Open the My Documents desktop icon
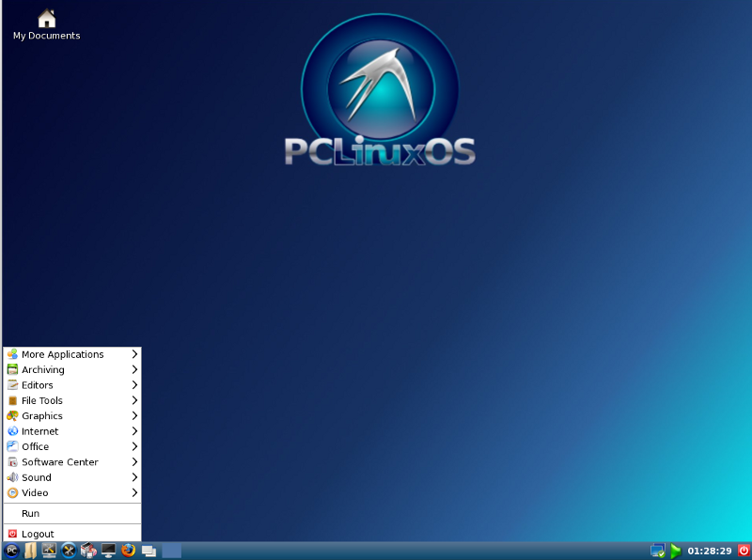752x560 pixels. 46,25
